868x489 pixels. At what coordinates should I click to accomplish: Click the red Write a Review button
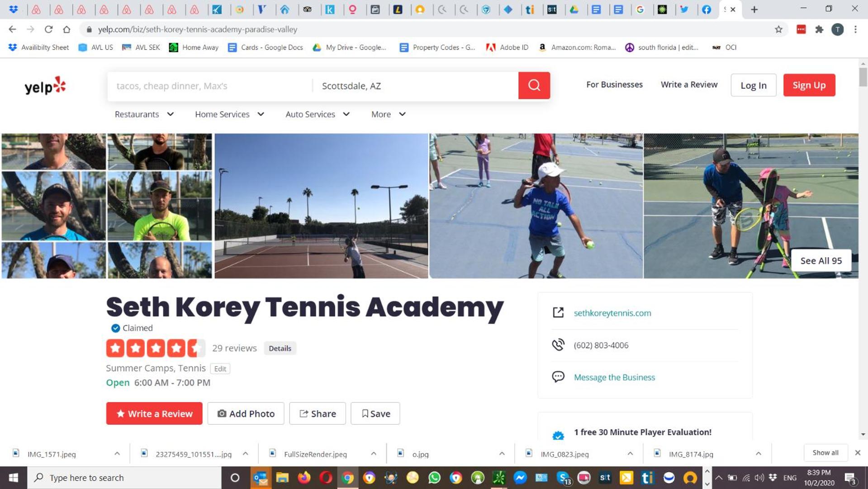tap(154, 413)
